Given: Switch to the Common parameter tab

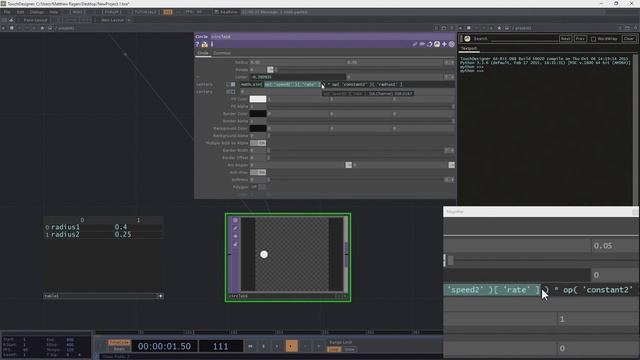Looking at the screenshot, I should pyautogui.click(x=222, y=53).
